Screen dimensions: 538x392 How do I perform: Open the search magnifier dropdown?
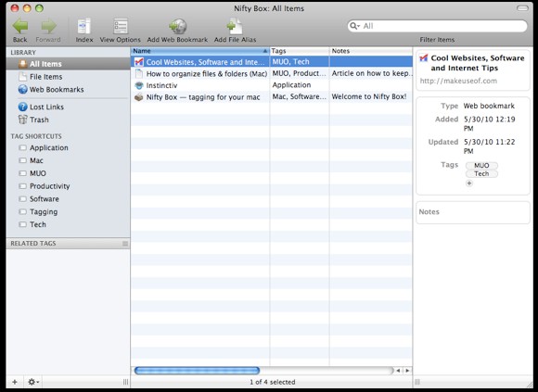[x=354, y=26]
